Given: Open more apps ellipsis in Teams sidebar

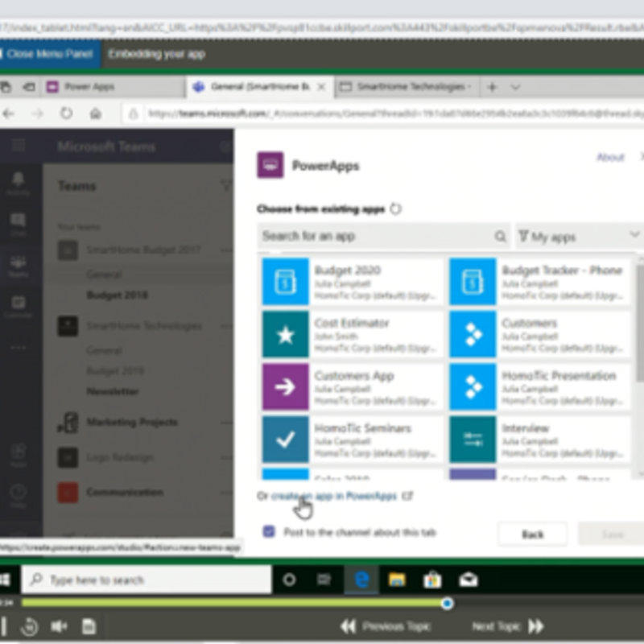Looking at the screenshot, I should tap(18, 348).
